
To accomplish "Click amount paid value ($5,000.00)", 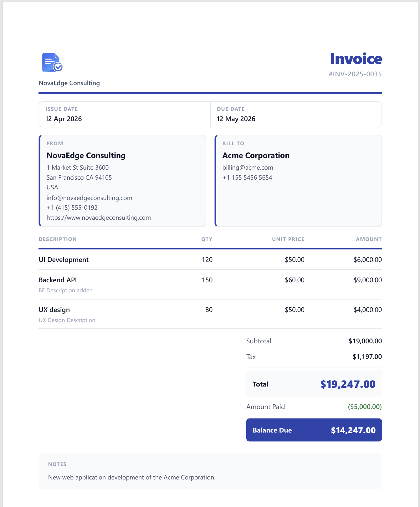I will [x=365, y=407].
